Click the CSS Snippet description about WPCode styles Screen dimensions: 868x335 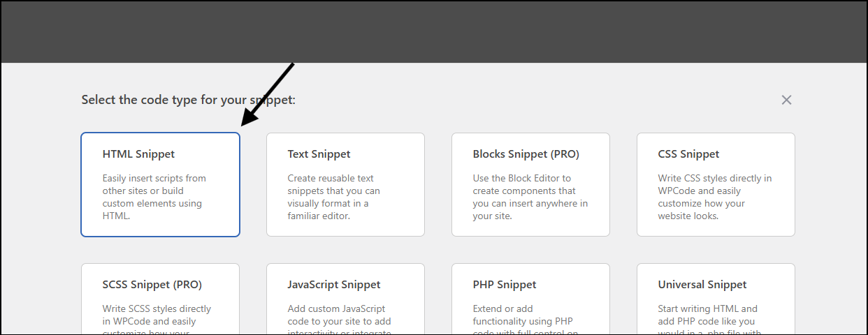715,197
